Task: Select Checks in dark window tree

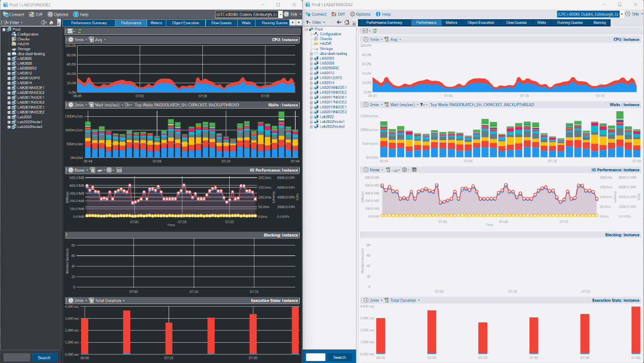Action: pos(23,39)
